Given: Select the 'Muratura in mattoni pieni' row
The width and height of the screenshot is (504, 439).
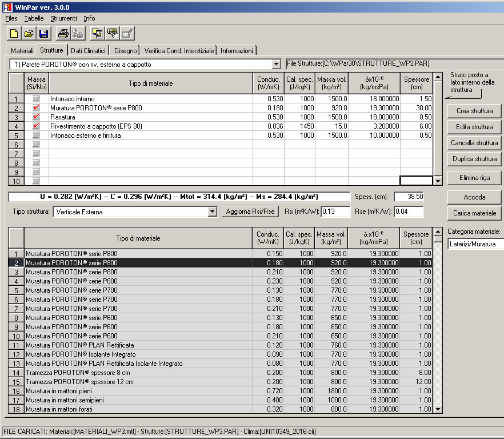Looking at the screenshot, I should coord(220,391).
